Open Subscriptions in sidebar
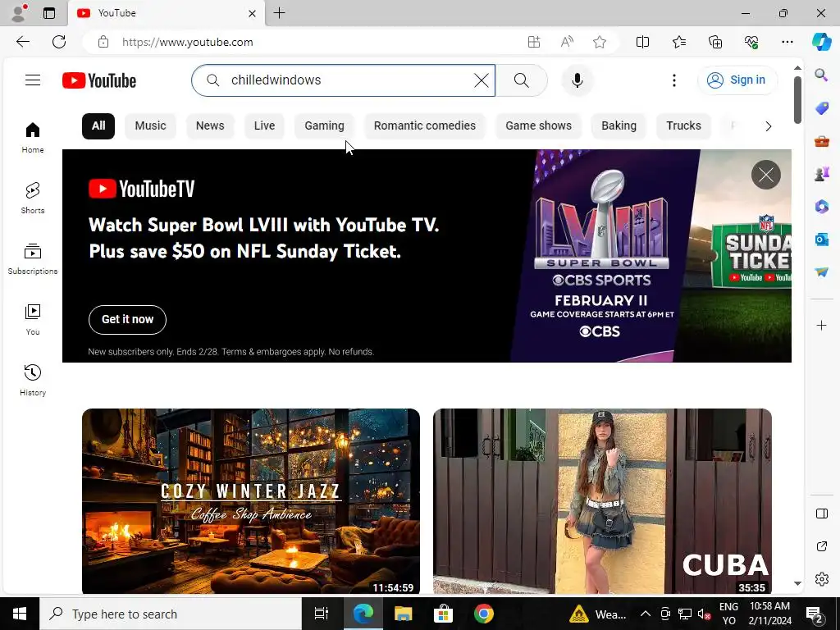The height and width of the screenshot is (630, 840). (x=33, y=259)
